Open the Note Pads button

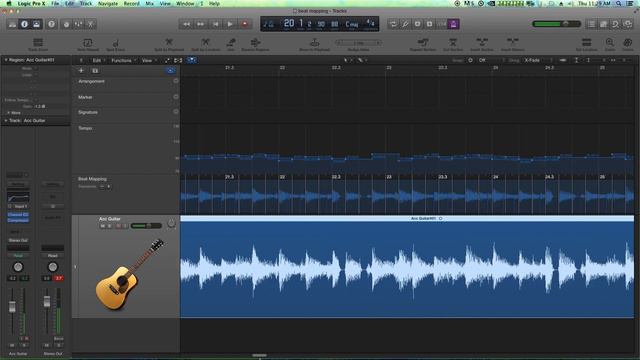click(x=603, y=24)
